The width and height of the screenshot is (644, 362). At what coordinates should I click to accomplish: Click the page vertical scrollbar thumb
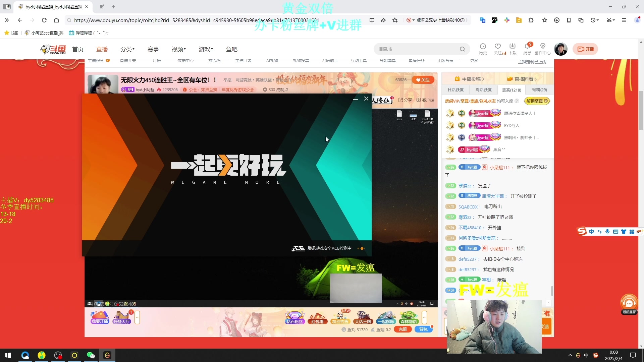pyautogui.click(x=641, y=110)
